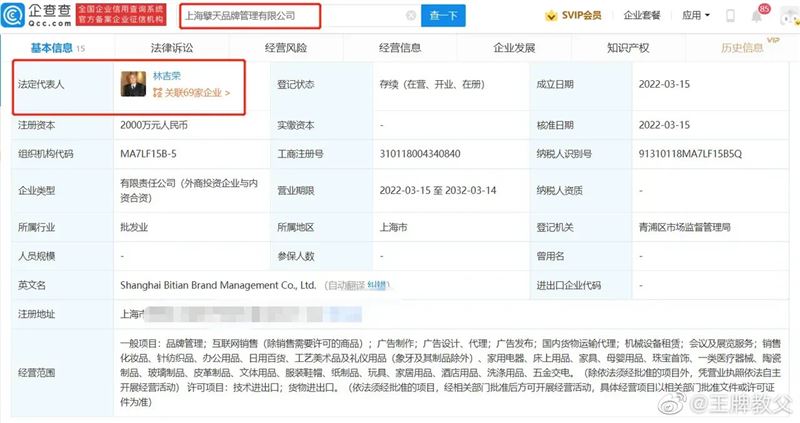Click the legal representative's photo thumbnail
Viewport: 800px width, 423px height.
pos(133,84)
